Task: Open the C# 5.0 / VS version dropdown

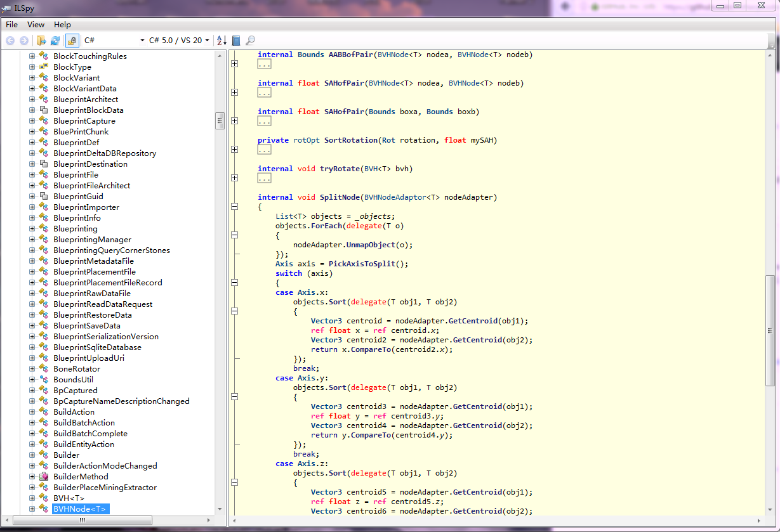Action: point(180,41)
